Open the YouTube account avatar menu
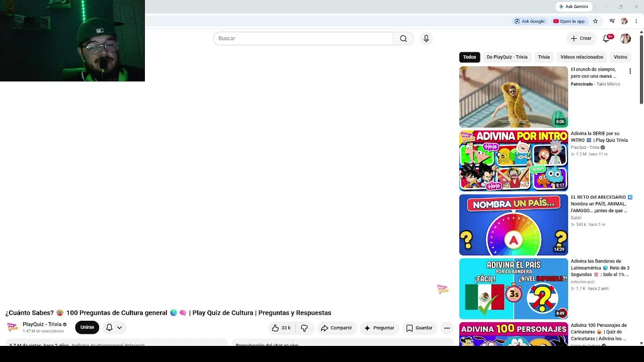This screenshot has height=362, width=644. click(625, 39)
